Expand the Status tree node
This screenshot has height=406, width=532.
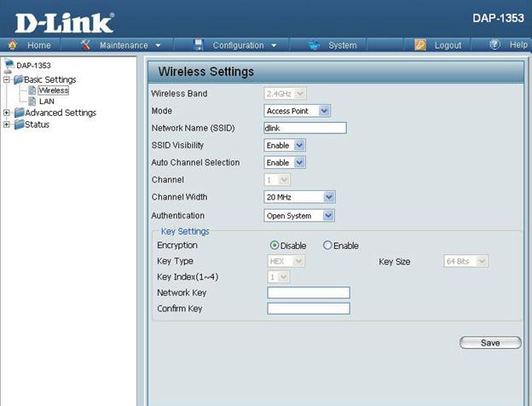7,125
